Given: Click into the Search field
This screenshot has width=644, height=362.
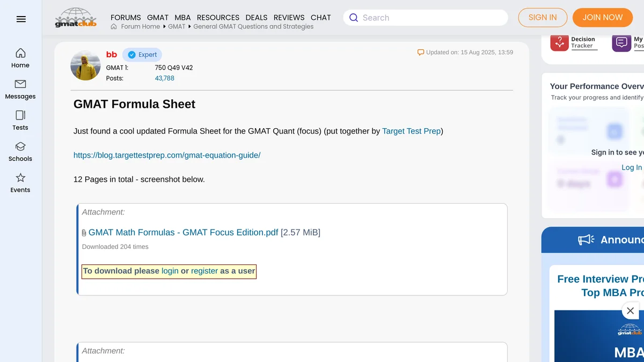Looking at the screenshot, I should [x=426, y=18].
